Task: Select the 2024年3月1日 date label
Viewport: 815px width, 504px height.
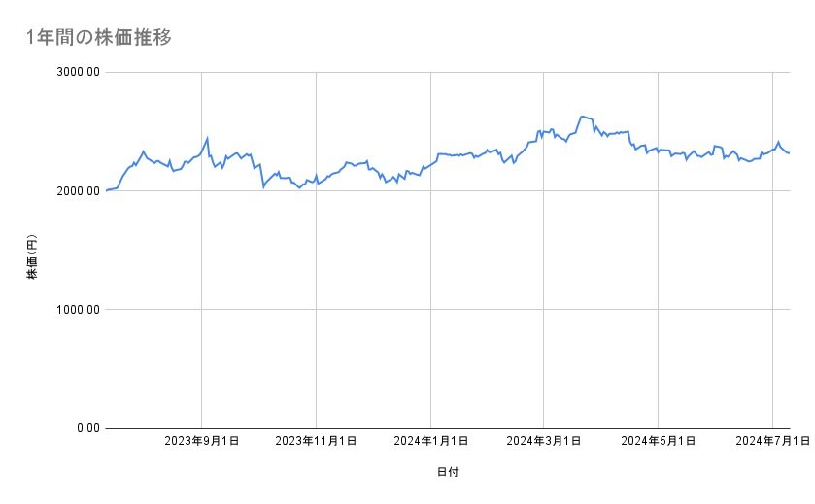Action: [543, 442]
